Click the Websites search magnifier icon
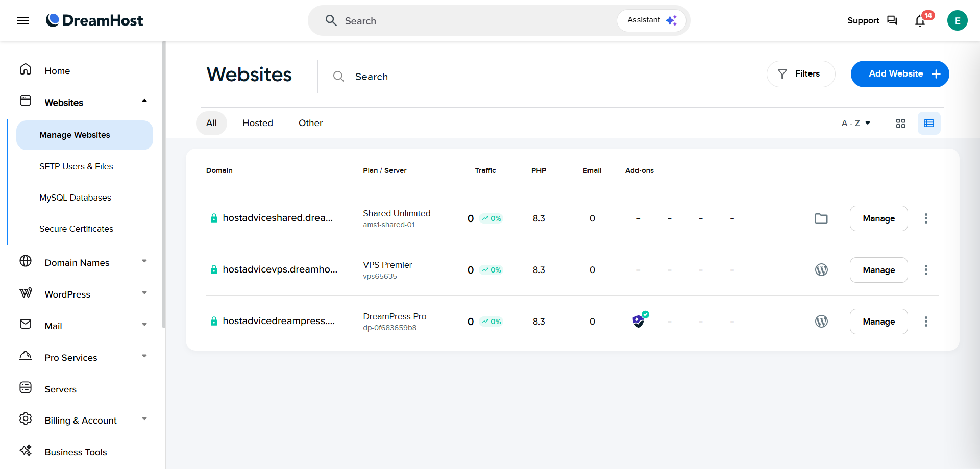Image resolution: width=980 pixels, height=469 pixels. [x=338, y=77]
